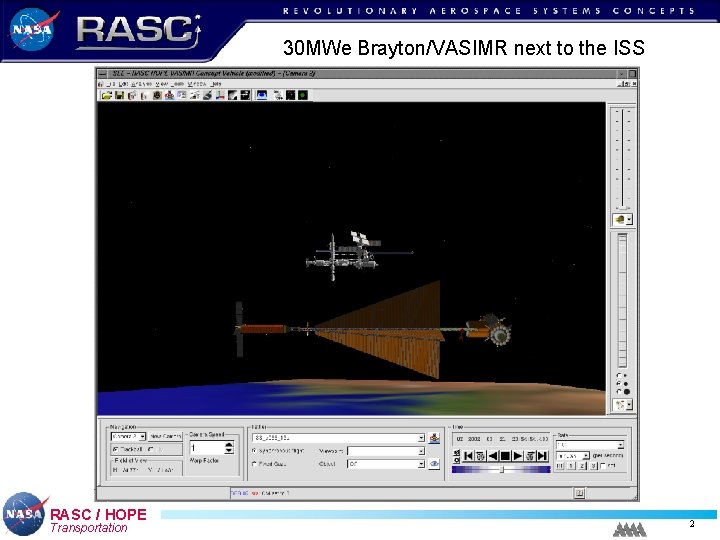
Task: Click the dotted-pattern toolbar icon
Action: [x=278, y=95]
